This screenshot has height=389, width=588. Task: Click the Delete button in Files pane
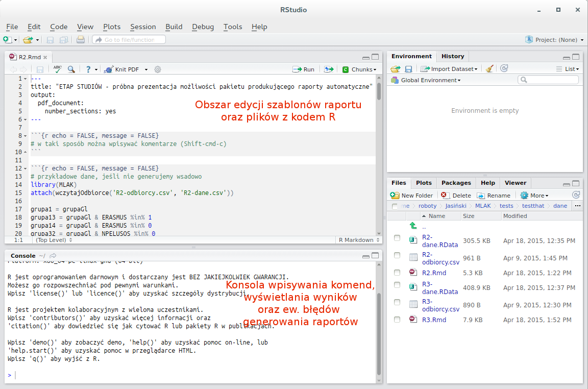point(456,196)
